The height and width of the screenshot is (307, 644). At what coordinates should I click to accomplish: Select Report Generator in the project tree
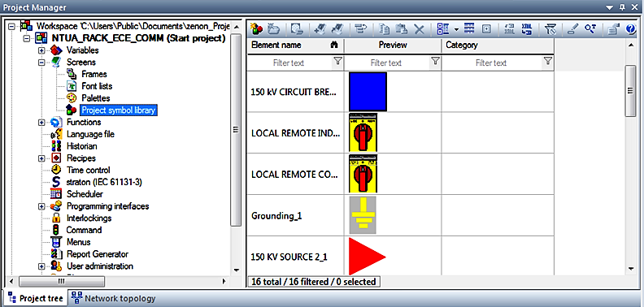(x=98, y=254)
